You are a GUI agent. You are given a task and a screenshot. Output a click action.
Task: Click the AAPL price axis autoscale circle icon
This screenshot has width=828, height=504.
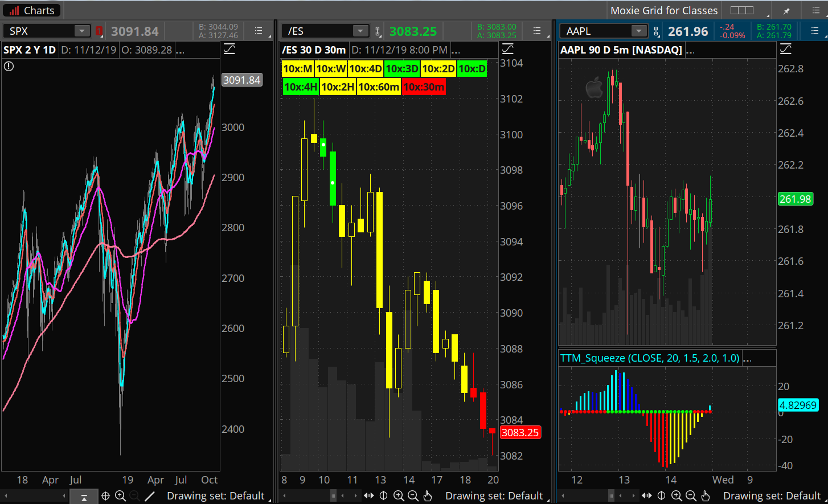click(661, 496)
